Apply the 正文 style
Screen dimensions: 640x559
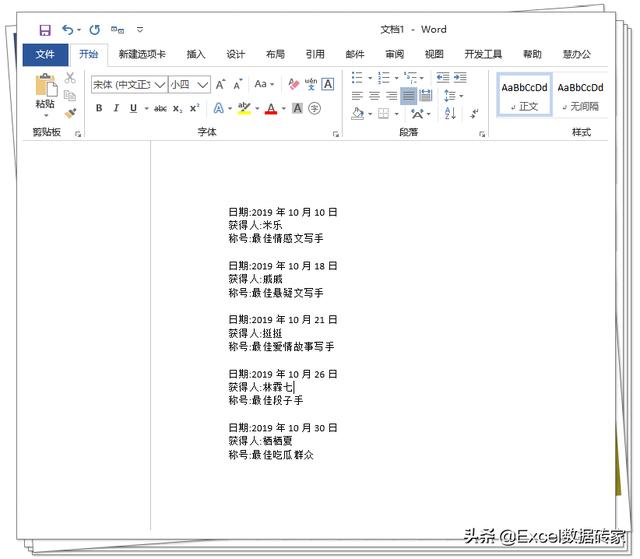(525, 95)
